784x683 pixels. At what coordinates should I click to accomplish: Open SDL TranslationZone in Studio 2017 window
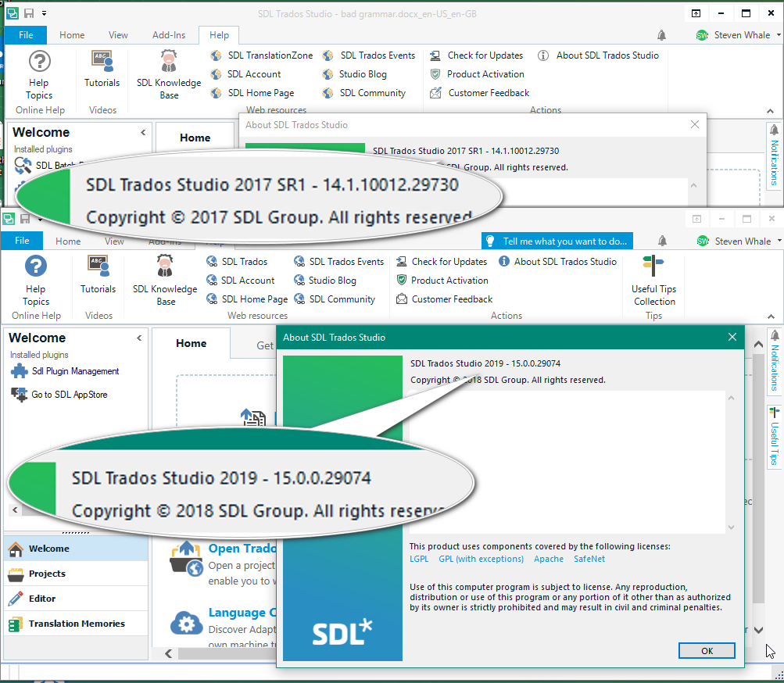point(262,55)
